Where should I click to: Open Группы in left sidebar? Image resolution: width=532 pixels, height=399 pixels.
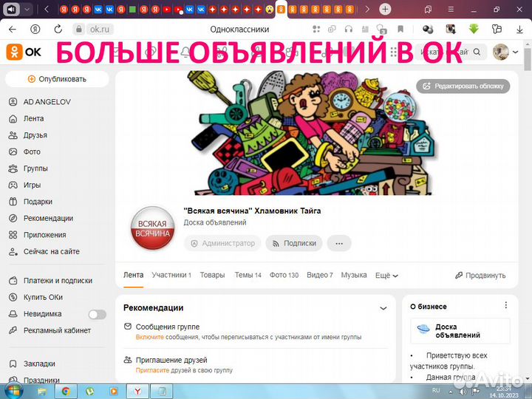point(35,168)
